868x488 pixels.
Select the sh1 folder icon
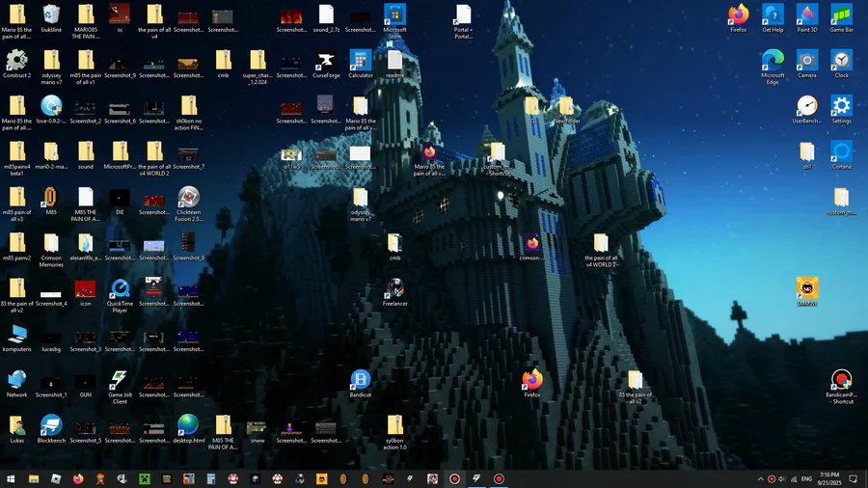point(807,151)
